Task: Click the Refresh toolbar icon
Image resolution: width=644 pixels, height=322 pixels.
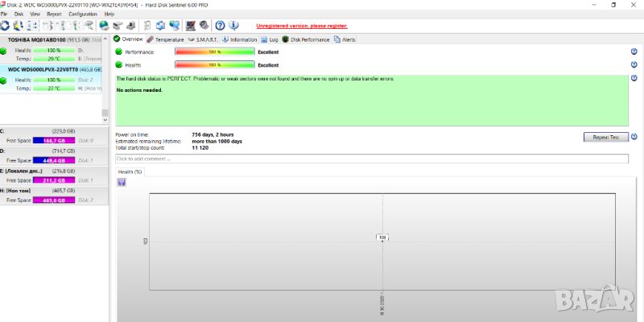Action: 5,26
